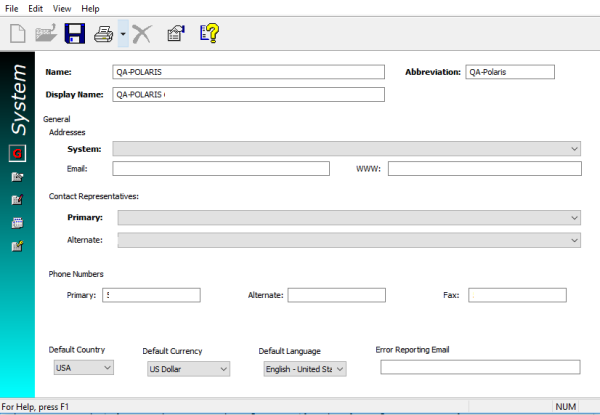Click the sidebar icon with red pen
Image resolution: width=600 pixels, height=415 pixels.
tap(17, 200)
